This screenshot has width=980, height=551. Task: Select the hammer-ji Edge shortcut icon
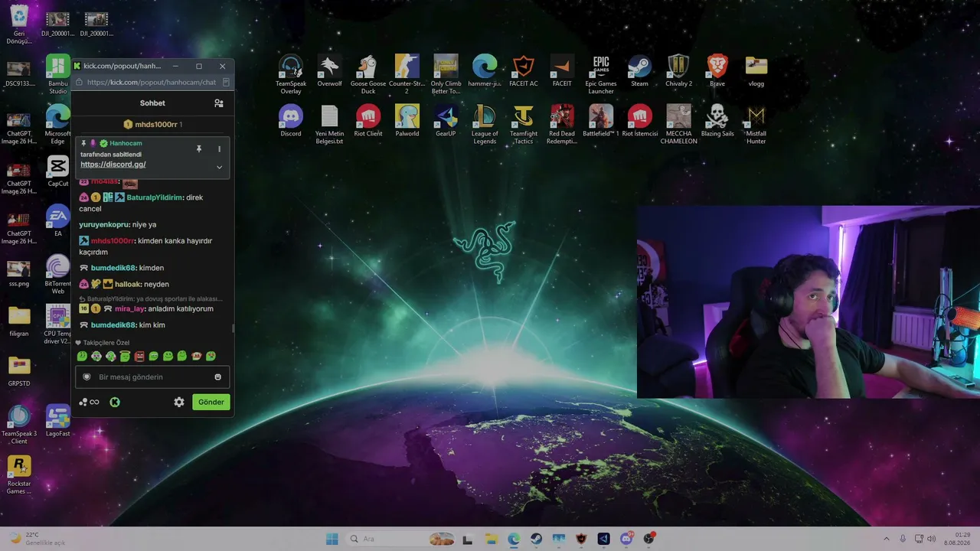point(485,70)
